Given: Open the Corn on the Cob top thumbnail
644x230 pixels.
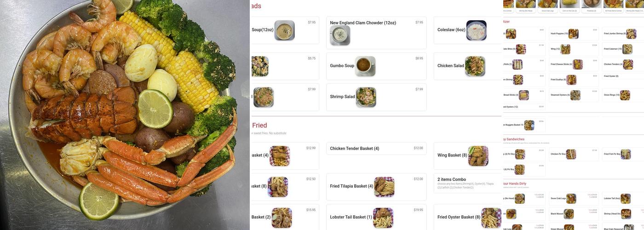Looking at the screenshot, I should click(569, 6).
